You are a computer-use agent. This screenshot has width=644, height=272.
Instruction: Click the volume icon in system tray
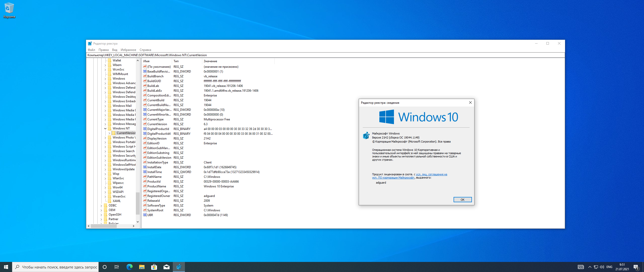602,267
